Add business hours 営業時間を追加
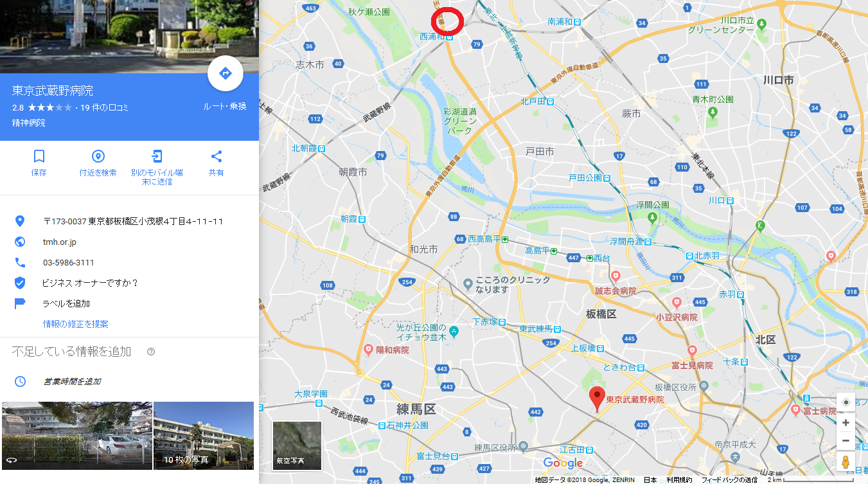The width and height of the screenshot is (868, 484). 72,382
